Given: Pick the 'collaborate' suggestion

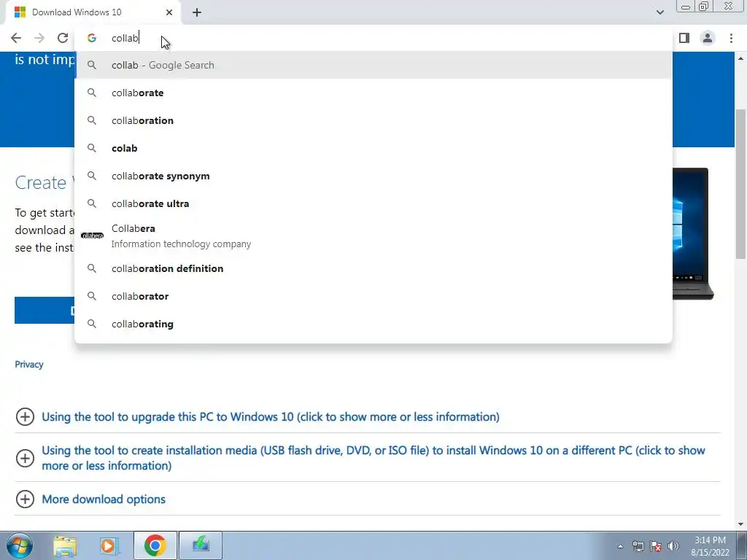Looking at the screenshot, I should pos(373,93).
